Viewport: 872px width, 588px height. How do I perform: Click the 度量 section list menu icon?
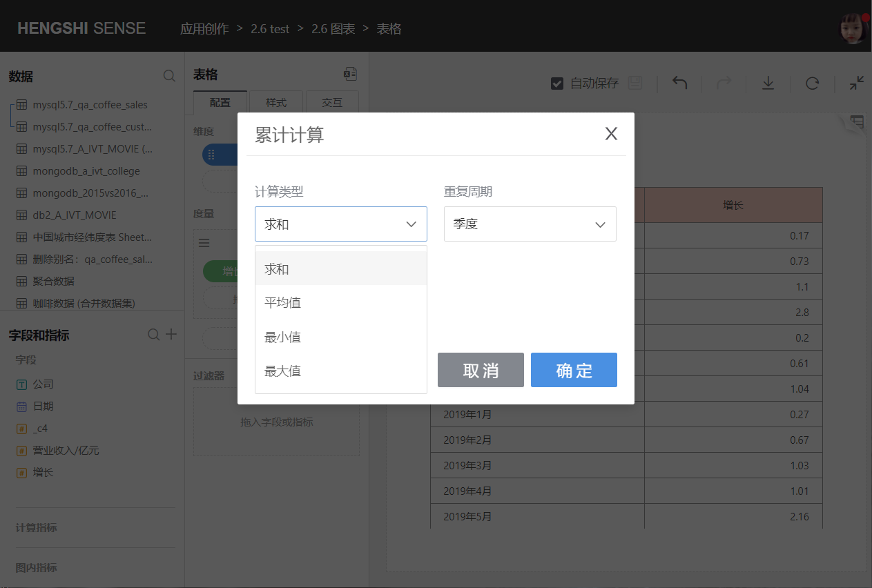pos(204,243)
